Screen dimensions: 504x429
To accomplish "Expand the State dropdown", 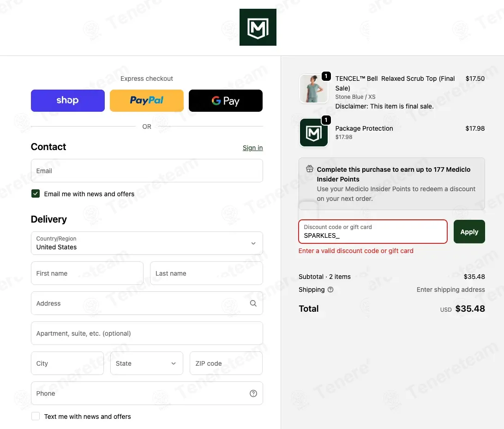I will click(147, 363).
